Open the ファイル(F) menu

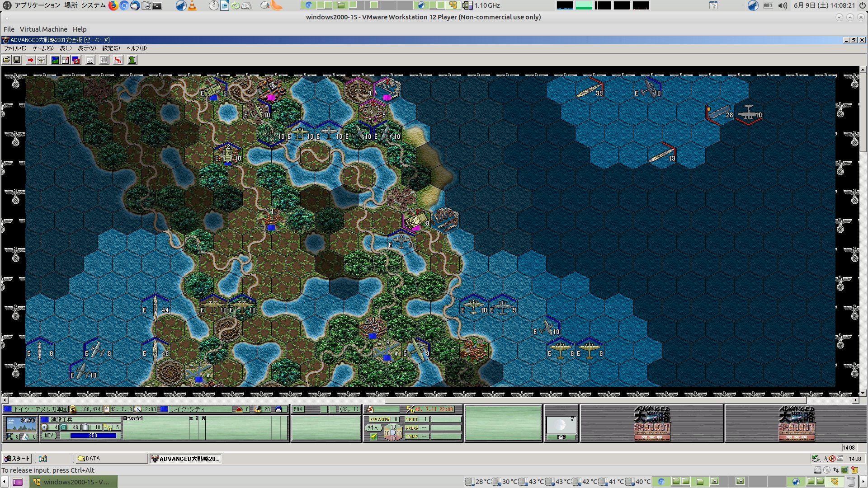15,48
